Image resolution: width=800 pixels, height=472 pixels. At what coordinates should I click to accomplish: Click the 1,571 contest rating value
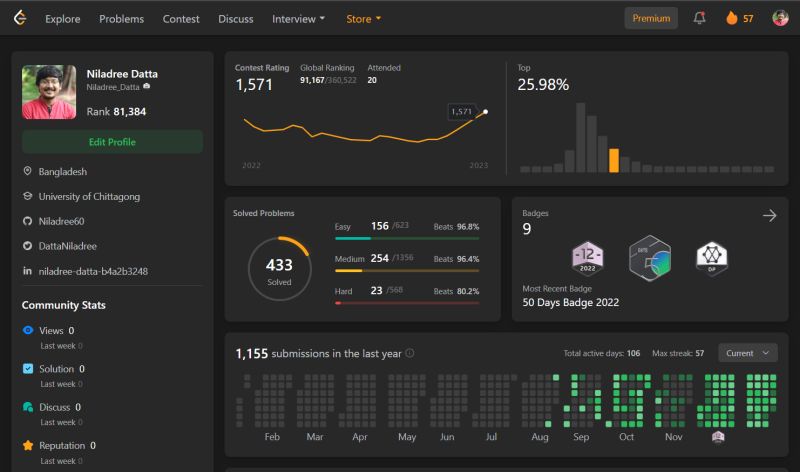click(x=254, y=85)
